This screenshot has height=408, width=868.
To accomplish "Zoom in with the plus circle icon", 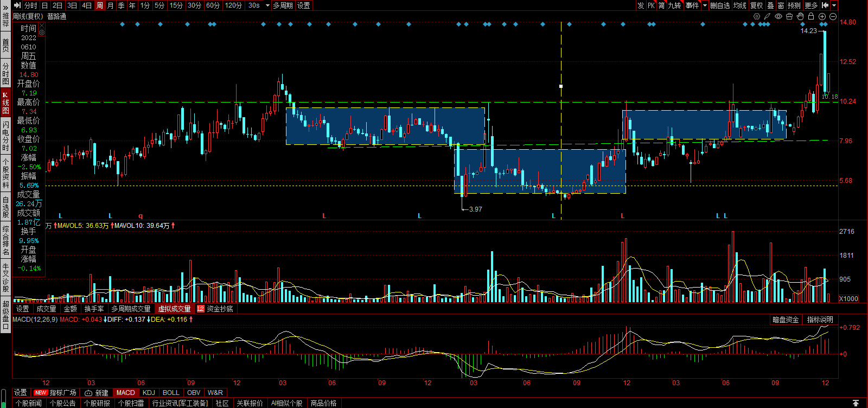I will click(x=822, y=16).
